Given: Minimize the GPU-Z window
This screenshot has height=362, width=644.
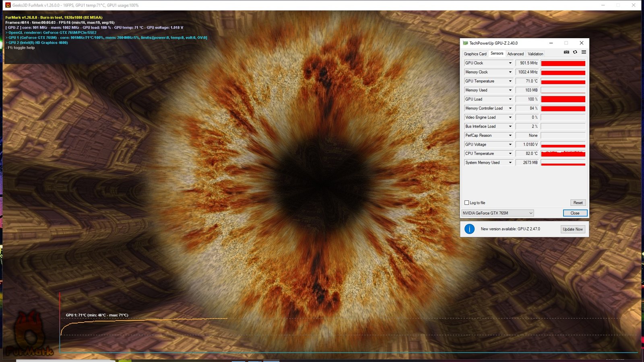Looking at the screenshot, I should pos(551,43).
